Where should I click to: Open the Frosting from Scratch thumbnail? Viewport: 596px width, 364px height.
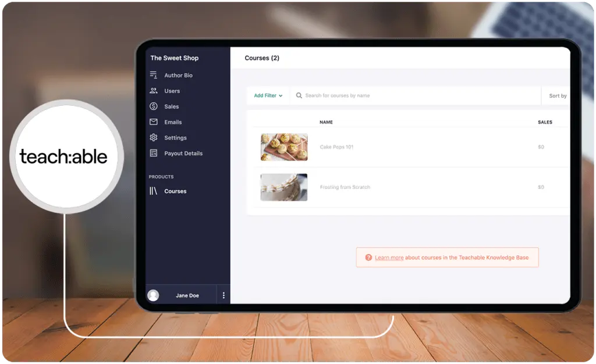(284, 187)
